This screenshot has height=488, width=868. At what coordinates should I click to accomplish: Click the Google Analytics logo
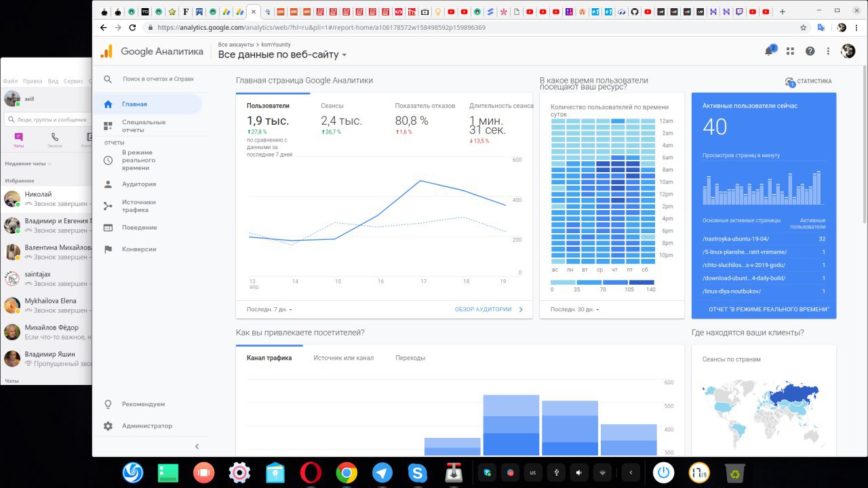(x=106, y=52)
